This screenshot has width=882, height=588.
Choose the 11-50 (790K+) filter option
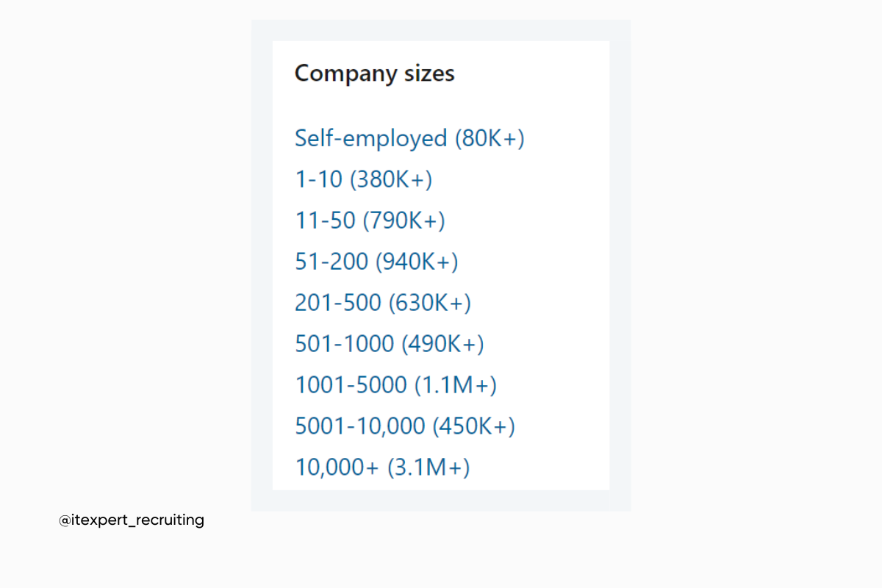[x=370, y=220]
